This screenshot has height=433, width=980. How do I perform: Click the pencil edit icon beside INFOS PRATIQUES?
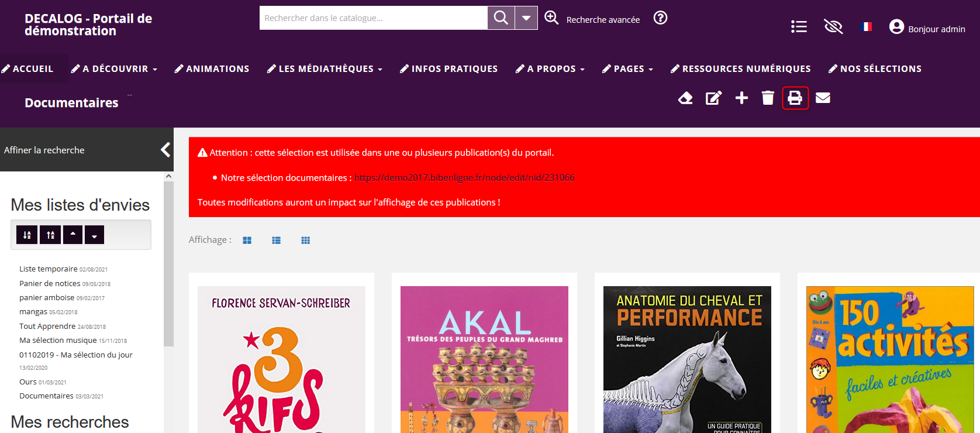pos(404,68)
